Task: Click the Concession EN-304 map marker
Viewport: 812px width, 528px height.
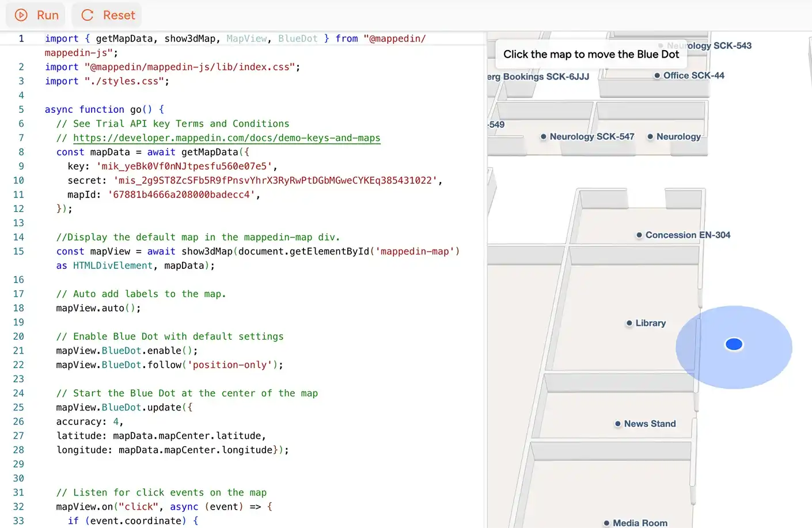Action: click(x=639, y=235)
